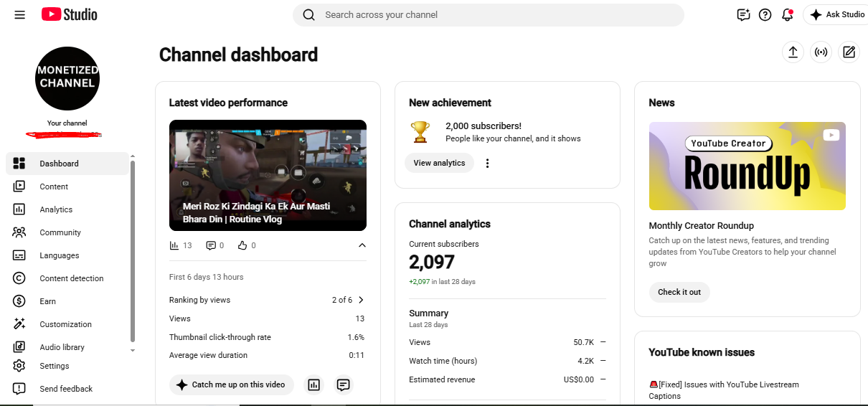This screenshot has height=406, width=868.
Task: Click the sidebar scrollbar up arrow
Action: click(x=132, y=155)
